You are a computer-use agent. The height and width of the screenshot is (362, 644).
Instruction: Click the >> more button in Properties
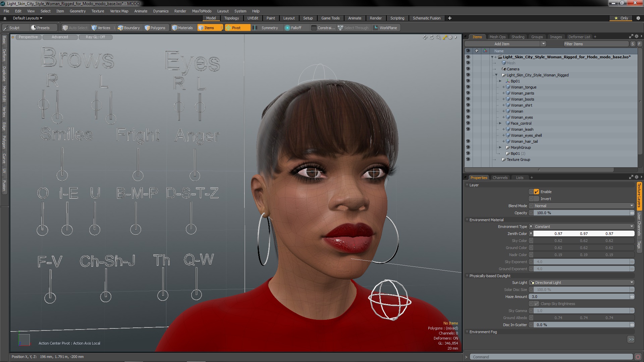click(x=631, y=340)
